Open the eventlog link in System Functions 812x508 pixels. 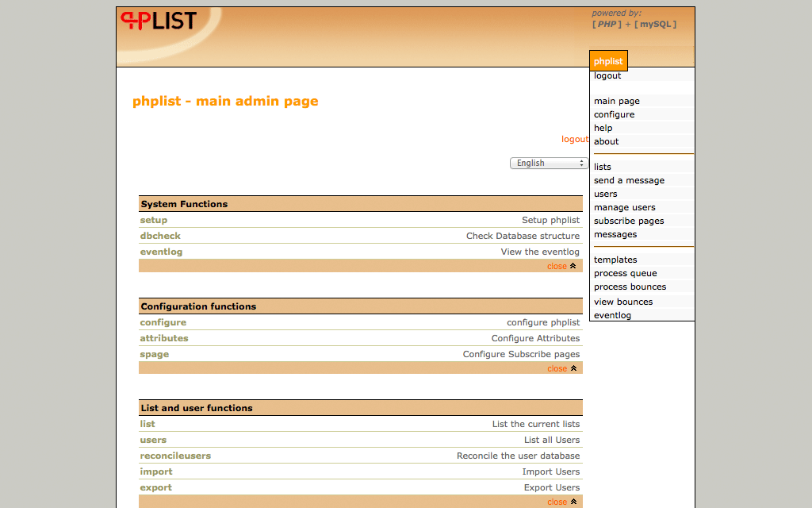[x=161, y=252]
